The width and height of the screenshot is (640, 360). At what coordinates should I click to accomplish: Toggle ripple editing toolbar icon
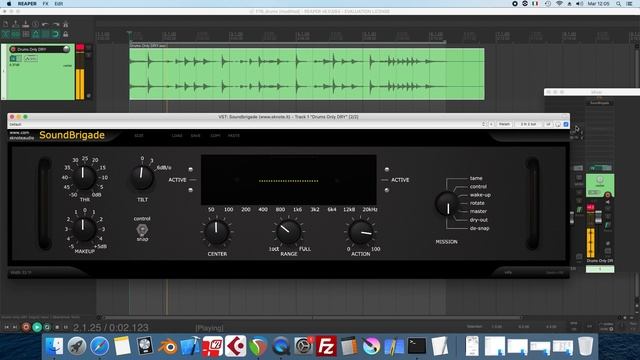(25, 34)
